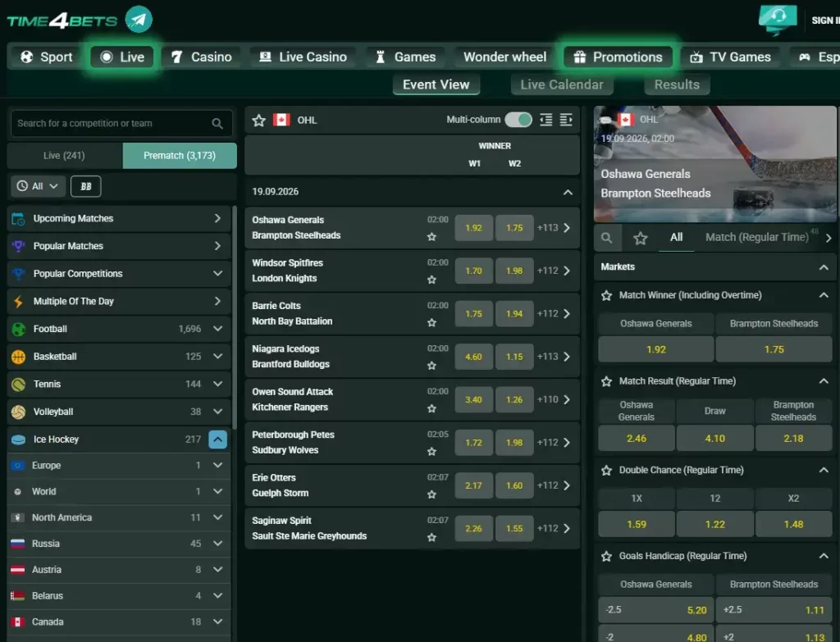Select the Match (Regular Time) markets tab
This screenshot has height=642, width=840.
[x=757, y=237]
